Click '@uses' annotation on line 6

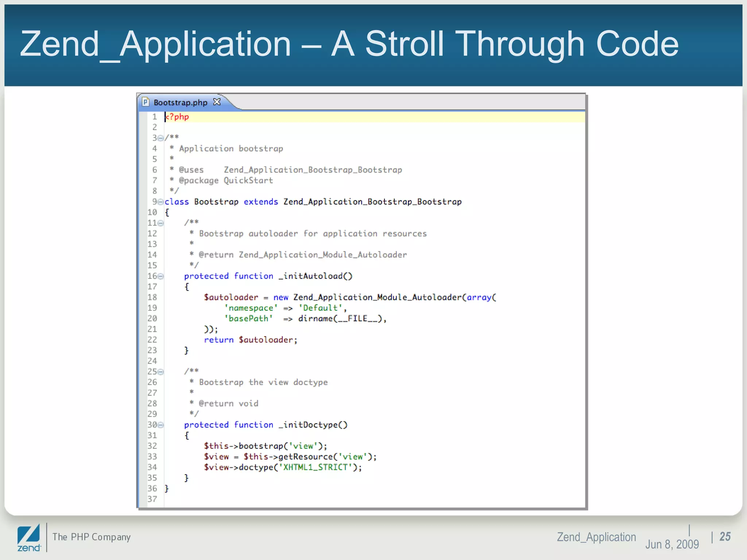(191, 170)
